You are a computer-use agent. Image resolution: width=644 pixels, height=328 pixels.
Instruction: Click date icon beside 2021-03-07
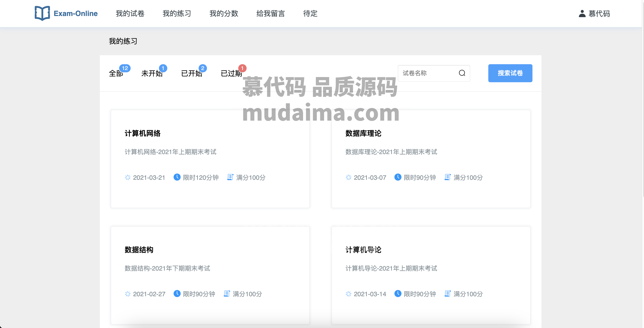pos(349,178)
